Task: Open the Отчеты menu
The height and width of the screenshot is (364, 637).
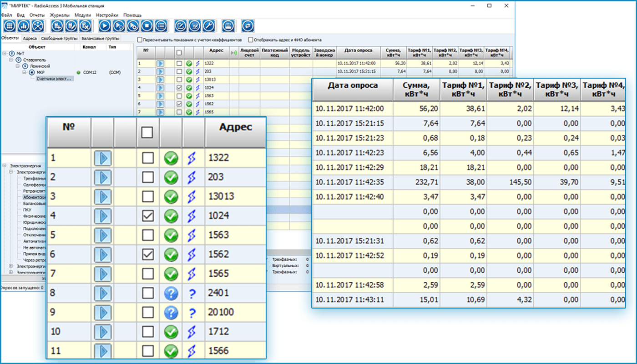Action: click(x=37, y=15)
